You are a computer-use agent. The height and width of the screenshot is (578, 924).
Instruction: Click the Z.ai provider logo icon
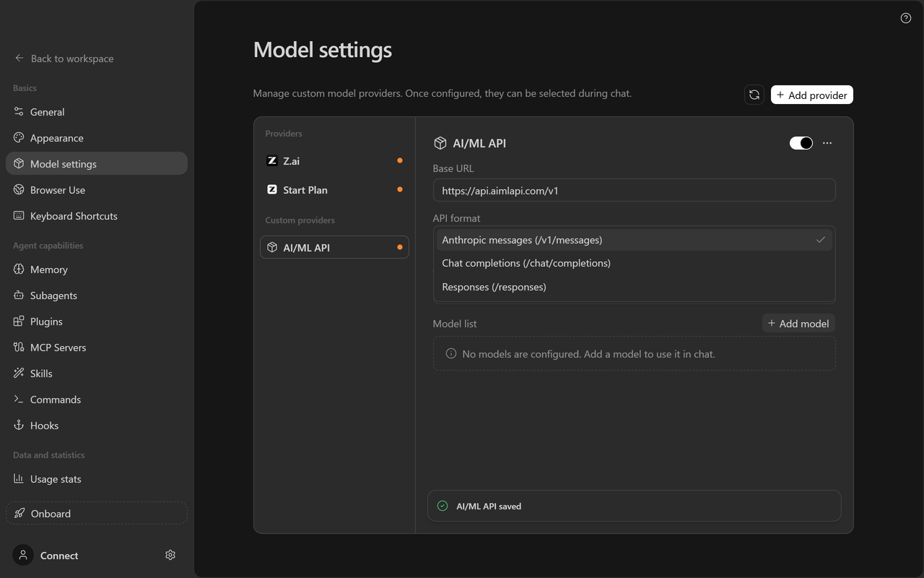272,161
